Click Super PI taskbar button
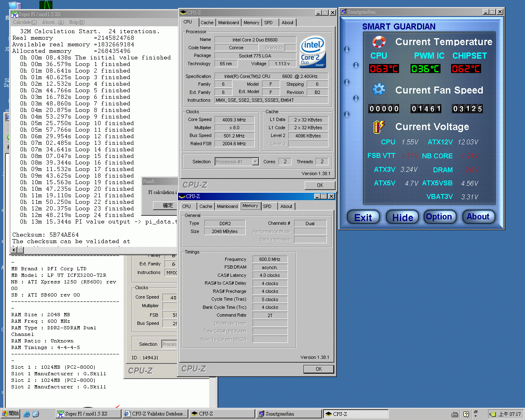Screen dimensions: 525x420 point(88,414)
